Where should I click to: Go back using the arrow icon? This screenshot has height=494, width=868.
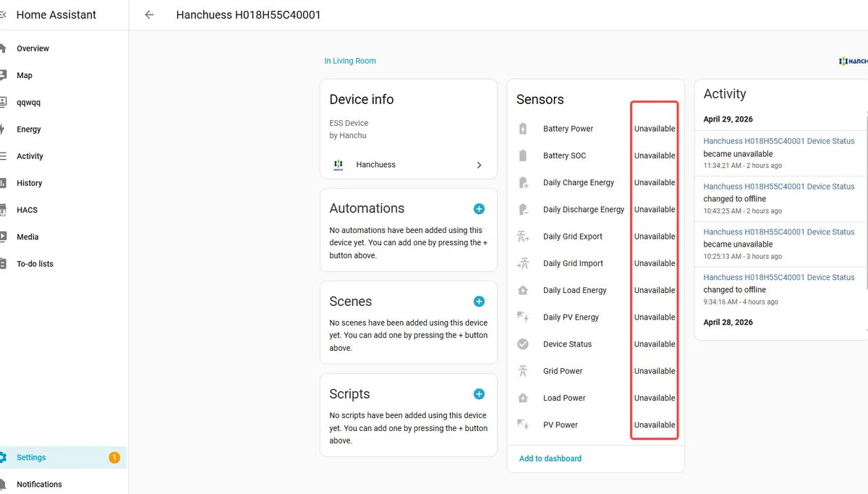coord(149,14)
